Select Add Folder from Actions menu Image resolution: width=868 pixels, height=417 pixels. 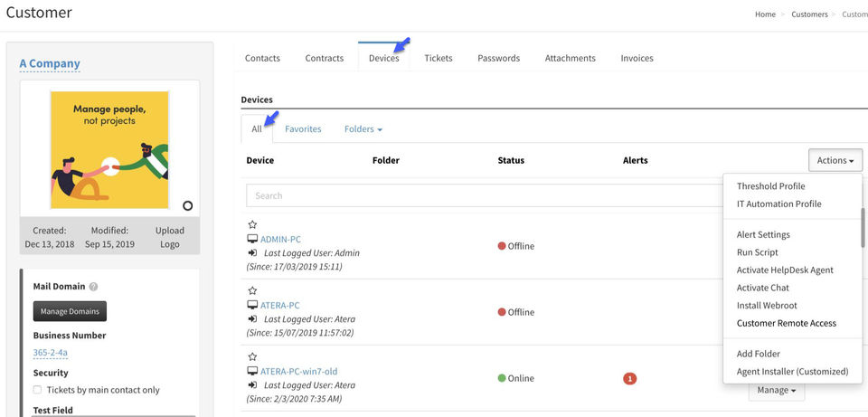click(759, 354)
